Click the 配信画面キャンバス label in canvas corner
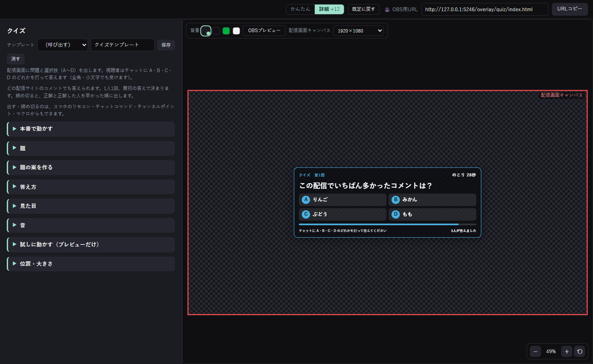 click(x=561, y=95)
